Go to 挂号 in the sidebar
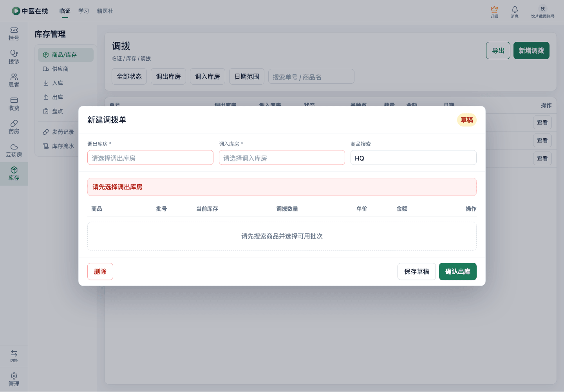This screenshot has height=392, width=564. point(14,34)
